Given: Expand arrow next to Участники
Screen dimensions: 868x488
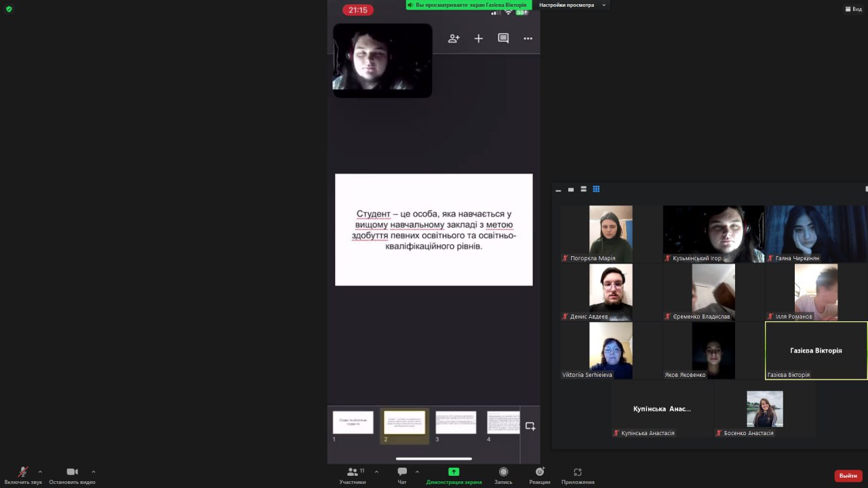Looking at the screenshot, I should (376, 472).
